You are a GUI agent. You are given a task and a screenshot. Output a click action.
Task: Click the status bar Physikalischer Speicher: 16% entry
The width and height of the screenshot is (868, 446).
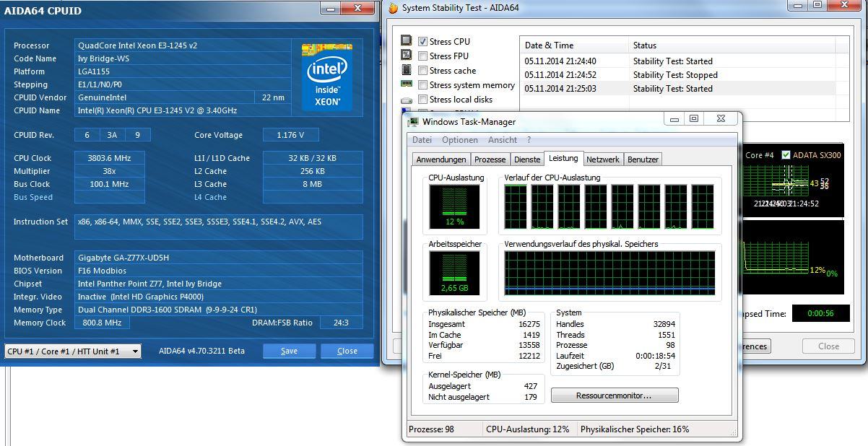coord(635,429)
